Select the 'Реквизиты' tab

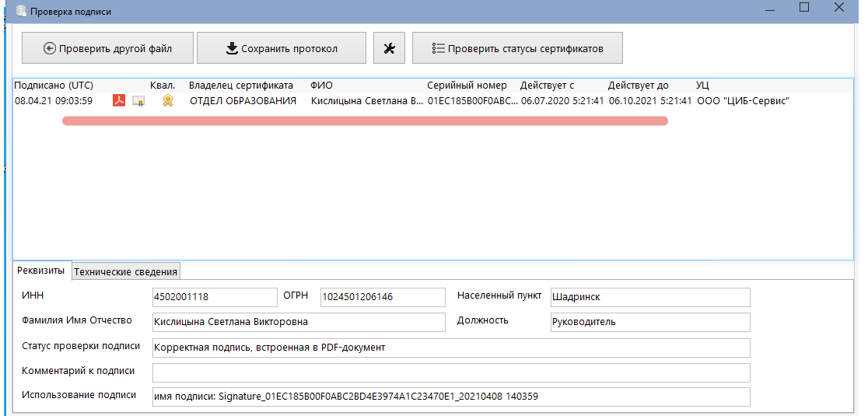tap(41, 270)
